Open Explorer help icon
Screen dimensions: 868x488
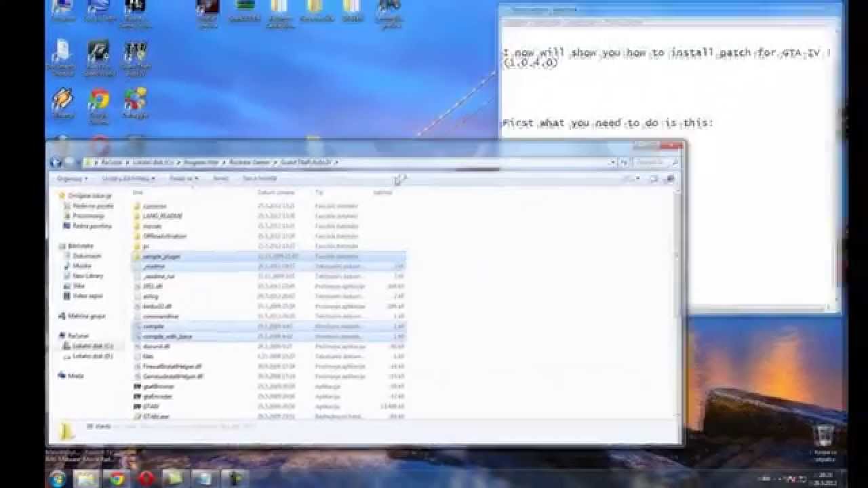669,179
